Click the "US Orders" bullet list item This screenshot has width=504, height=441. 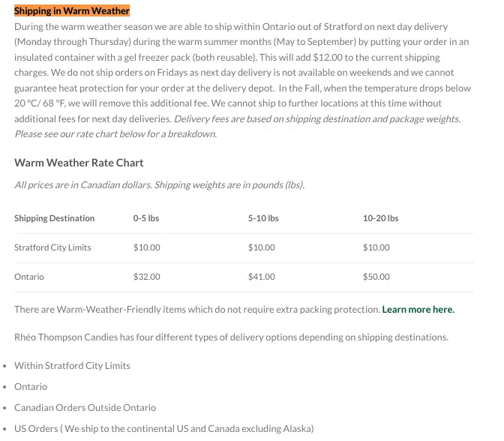click(x=163, y=428)
